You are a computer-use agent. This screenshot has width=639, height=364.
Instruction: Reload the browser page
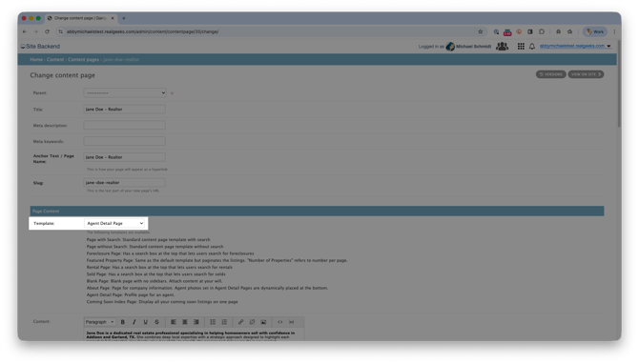(48, 31)
